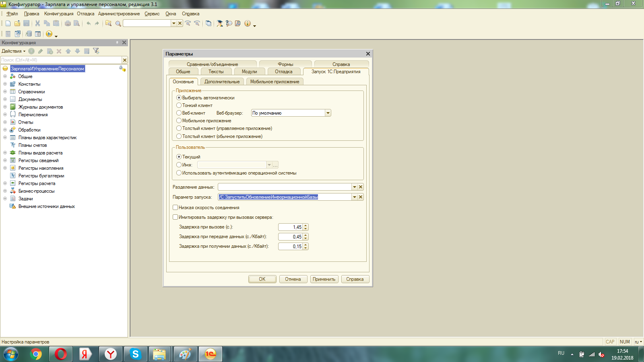The height and width of the screenshot is (362, 644).
Task: Open the Конфигурация menu
Action: click(59, 14)
